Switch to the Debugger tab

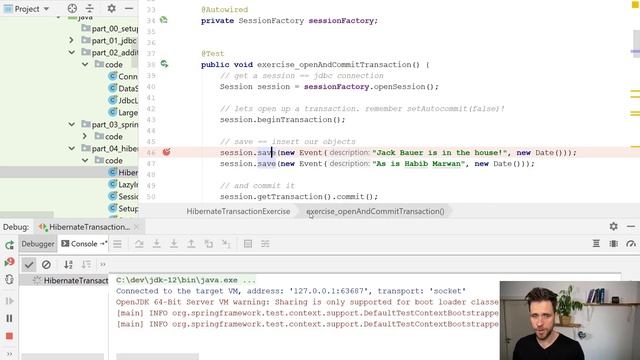tap(38, 244)
